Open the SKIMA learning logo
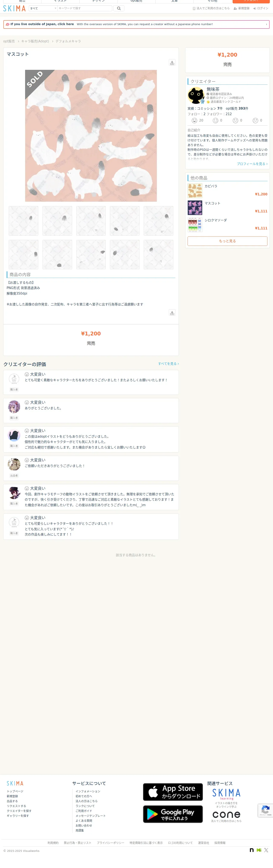This screenshot has height=868, width=273. [x=226, y=794]
